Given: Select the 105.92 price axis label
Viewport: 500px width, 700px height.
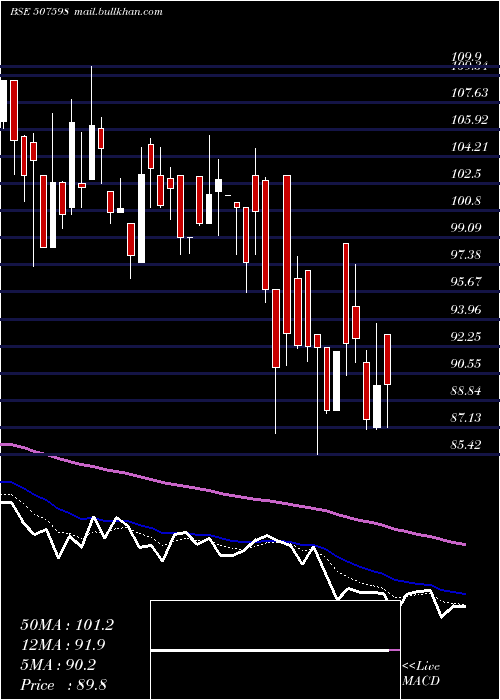Looking at the screenshot, I should (470, 120).
